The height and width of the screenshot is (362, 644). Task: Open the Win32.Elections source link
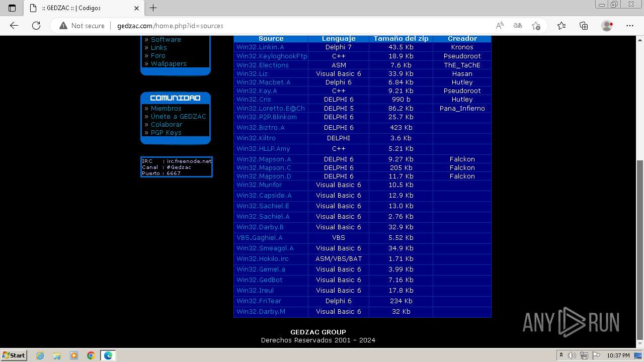point(263,65)
